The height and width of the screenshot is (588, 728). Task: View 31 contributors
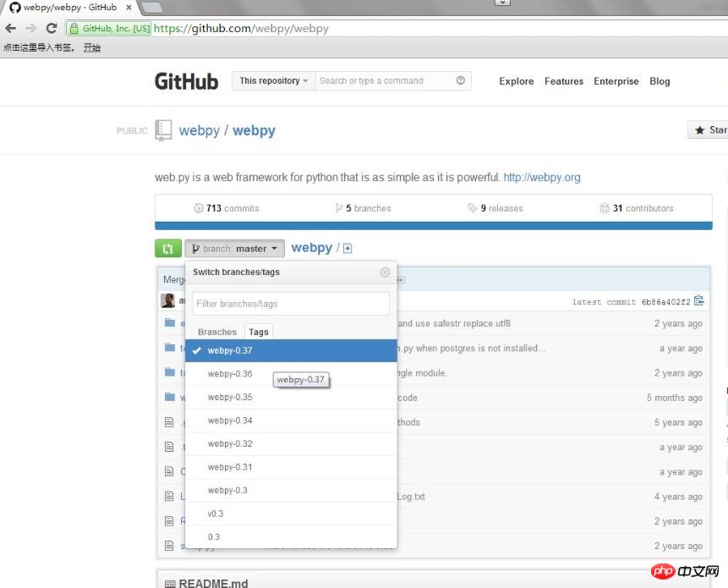pyautogui.click(x=637, y=208)
